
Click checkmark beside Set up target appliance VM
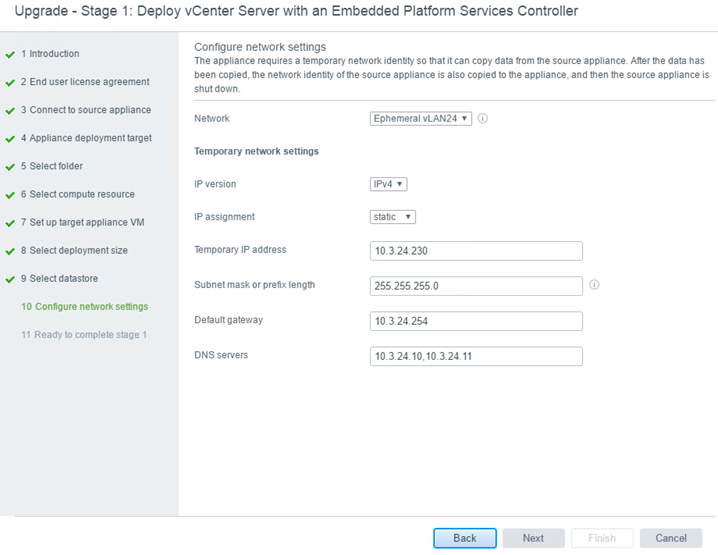10,223
